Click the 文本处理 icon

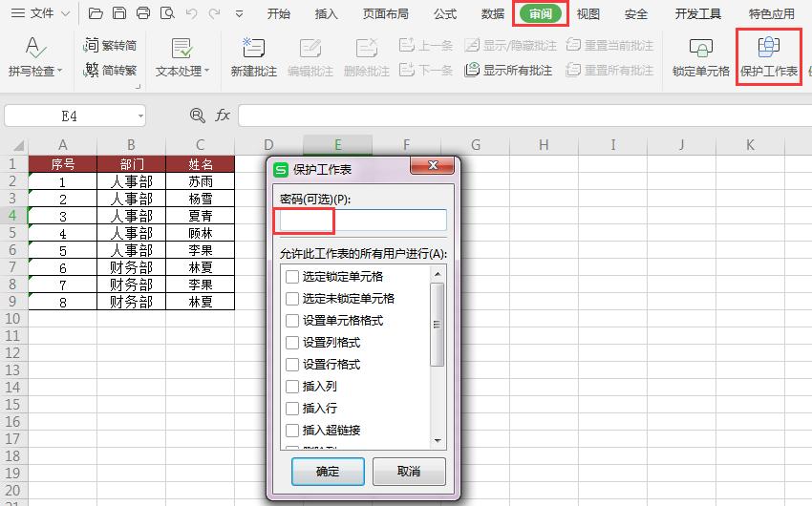point(182,48)
